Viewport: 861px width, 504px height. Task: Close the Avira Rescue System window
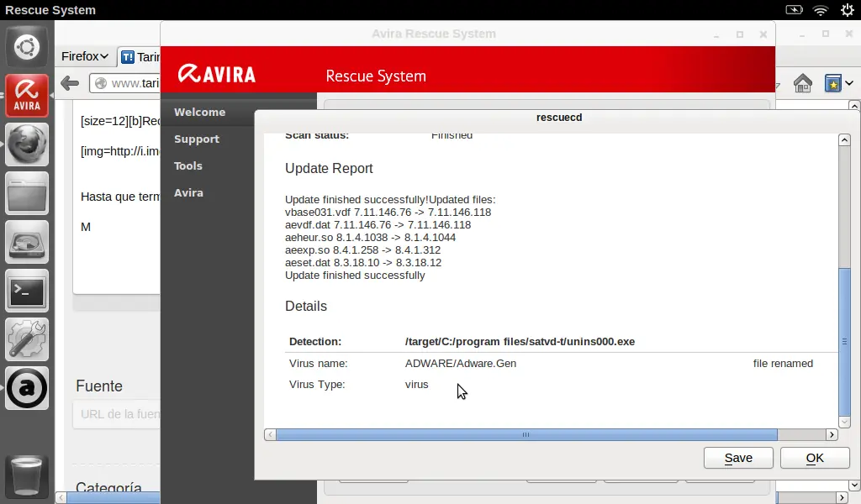coord(763,34)
